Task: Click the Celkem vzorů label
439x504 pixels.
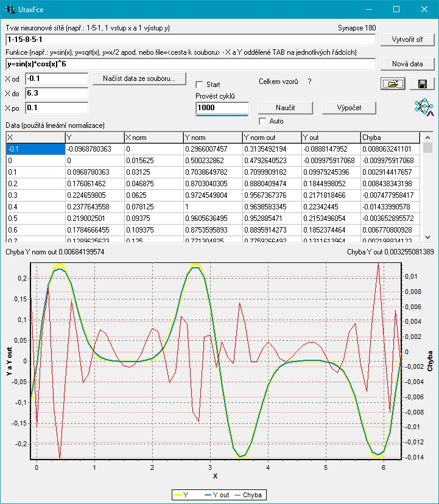Action: (278, 82)
